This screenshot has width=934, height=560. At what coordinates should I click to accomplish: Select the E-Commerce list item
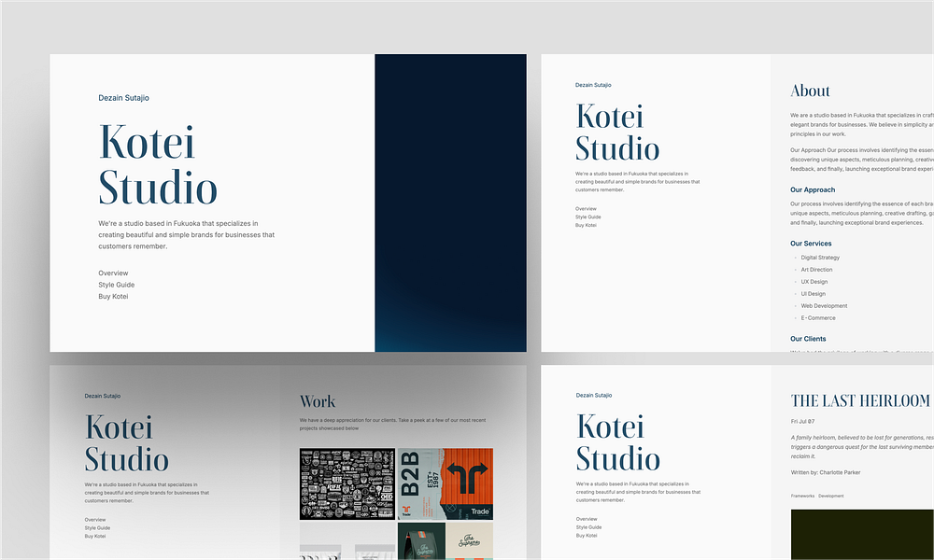[x=818, y=317]
